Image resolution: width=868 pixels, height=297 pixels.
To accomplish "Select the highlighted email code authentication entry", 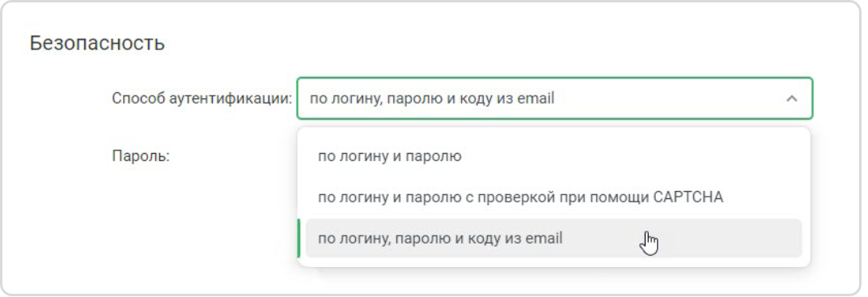I will point(553,238).
